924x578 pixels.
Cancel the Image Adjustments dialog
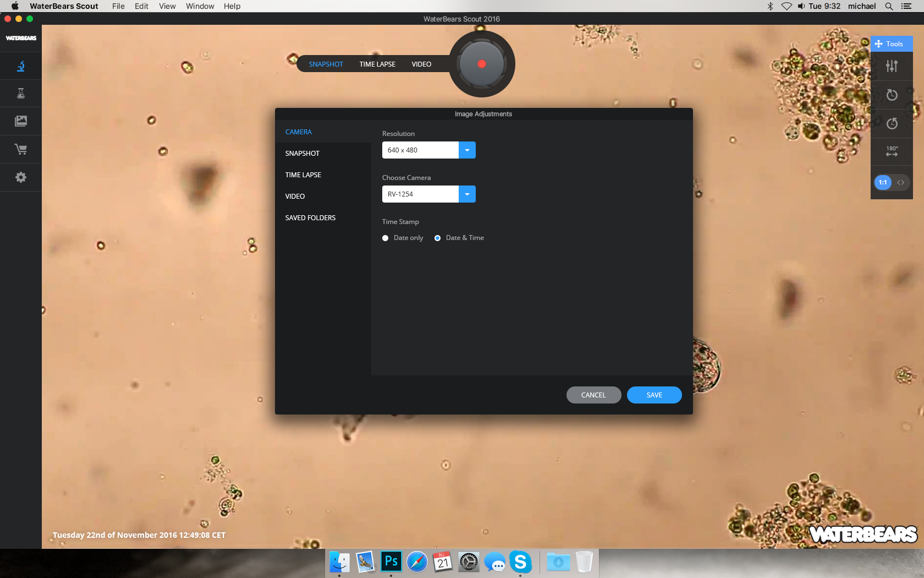pos(593,395)
